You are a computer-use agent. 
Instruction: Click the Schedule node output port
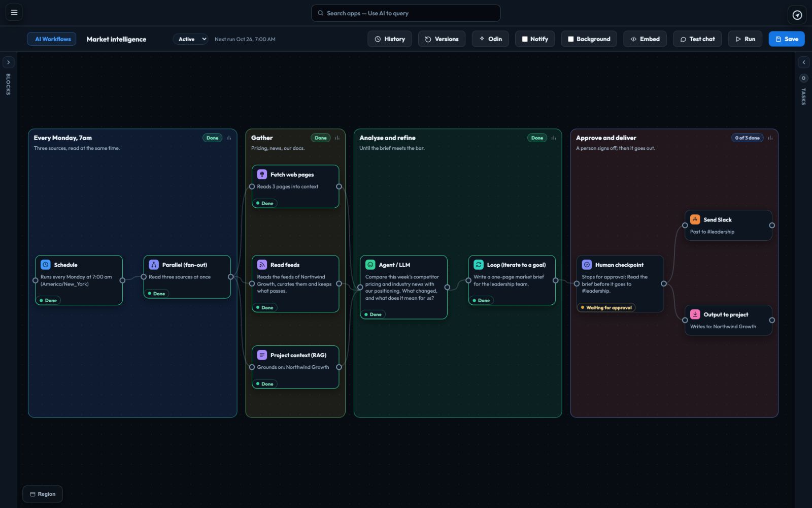pos(122,280)
